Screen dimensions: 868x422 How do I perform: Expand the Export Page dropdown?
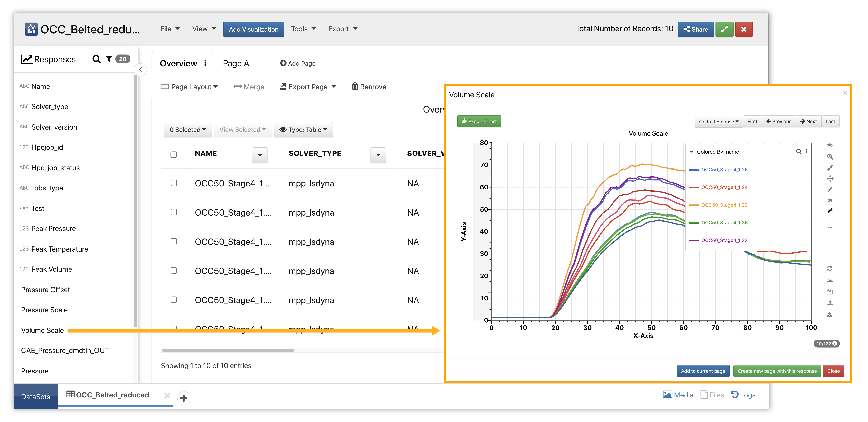(x=308, y=87)
